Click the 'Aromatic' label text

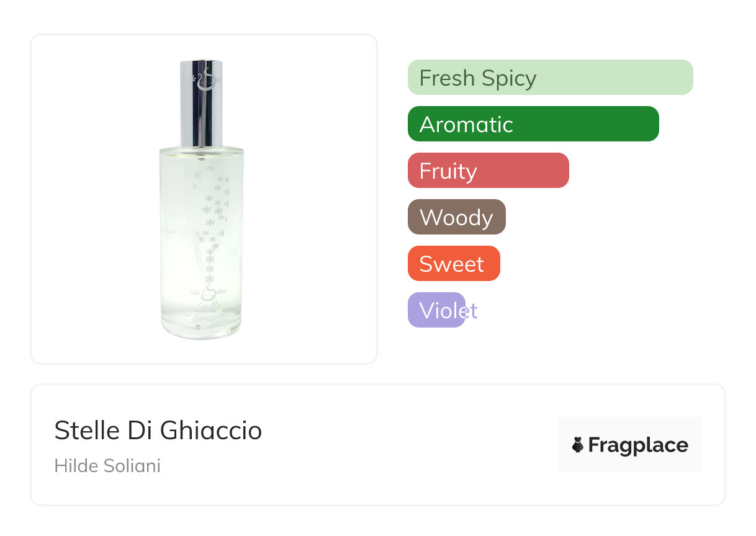(466, 125)
